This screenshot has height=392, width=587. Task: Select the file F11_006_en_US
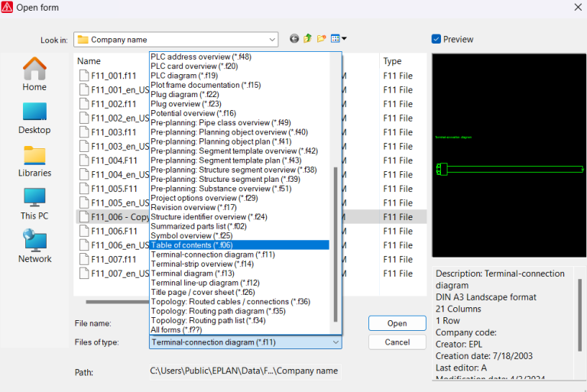tap(115, 245)
